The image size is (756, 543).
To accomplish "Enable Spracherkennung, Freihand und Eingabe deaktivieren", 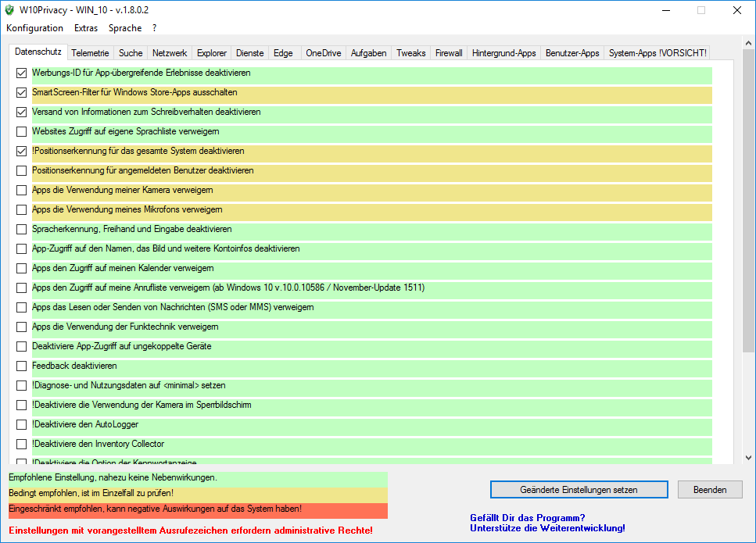I will (x=21, y=230).
